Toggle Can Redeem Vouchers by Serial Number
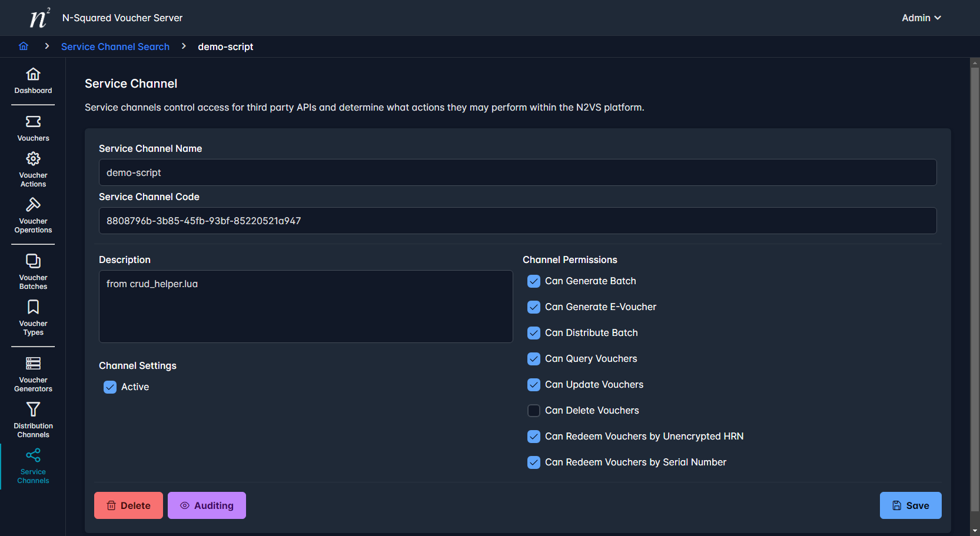The height and width of the screenshot is (536, 980). coord(534,462)
